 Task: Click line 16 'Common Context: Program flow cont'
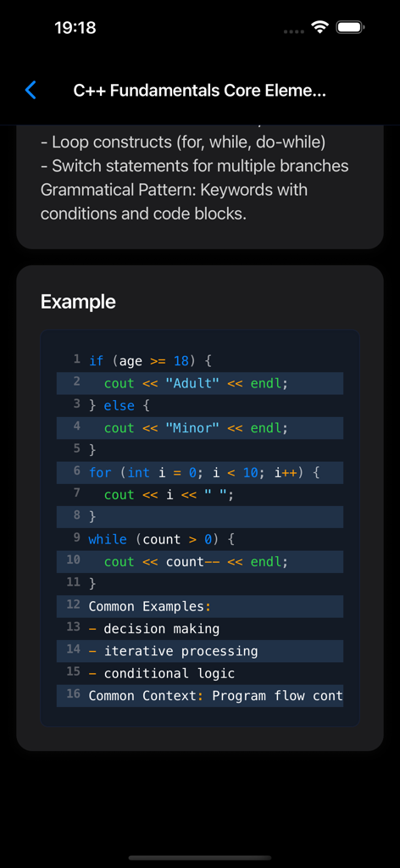200,696
